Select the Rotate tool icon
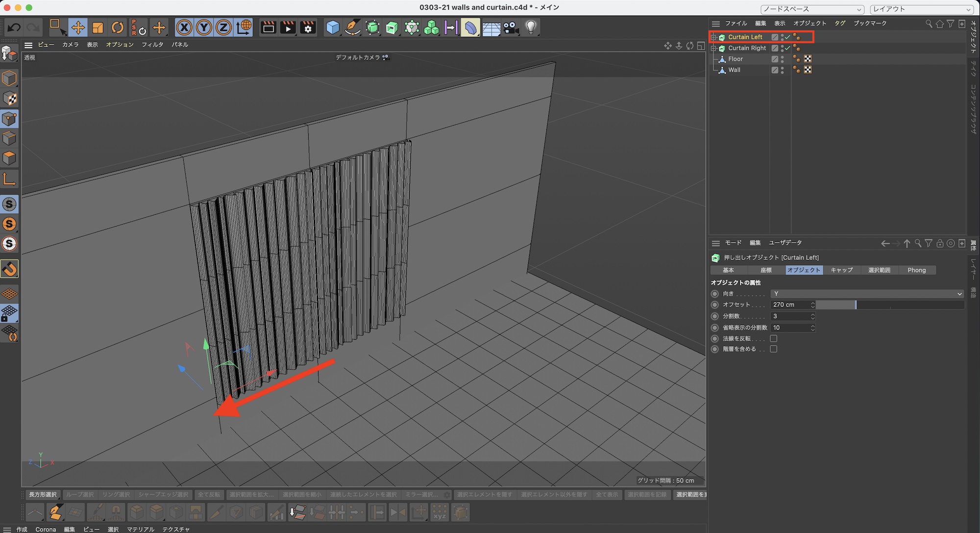 click(x=118, y=27)
